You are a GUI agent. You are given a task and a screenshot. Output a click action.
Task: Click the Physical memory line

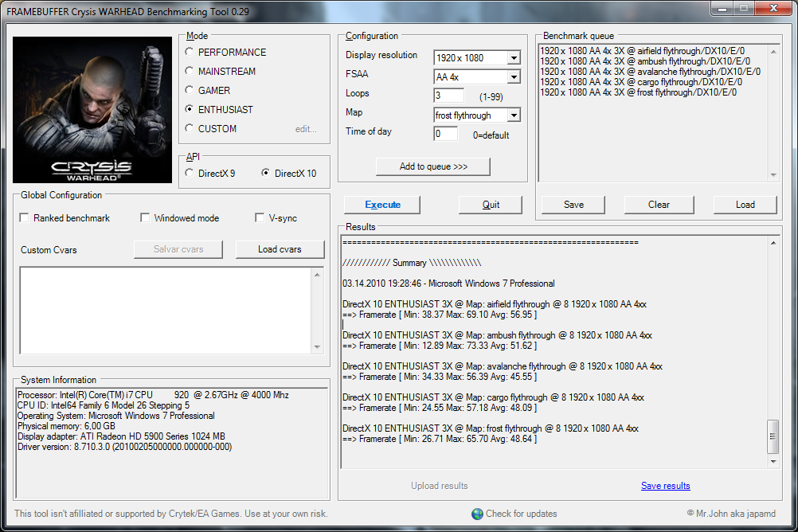(66, 426)
